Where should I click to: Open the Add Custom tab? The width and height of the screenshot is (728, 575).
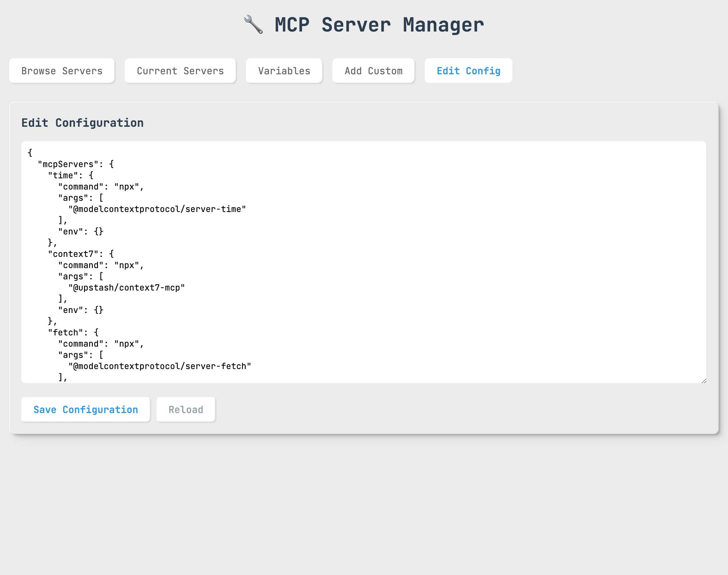coord(373,71)
